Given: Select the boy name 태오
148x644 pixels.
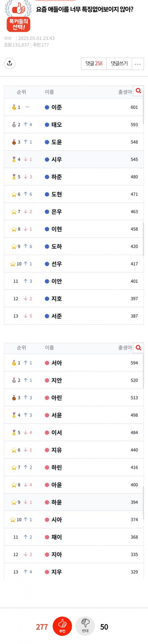Looking at the screenshot, I should [57, 125].
